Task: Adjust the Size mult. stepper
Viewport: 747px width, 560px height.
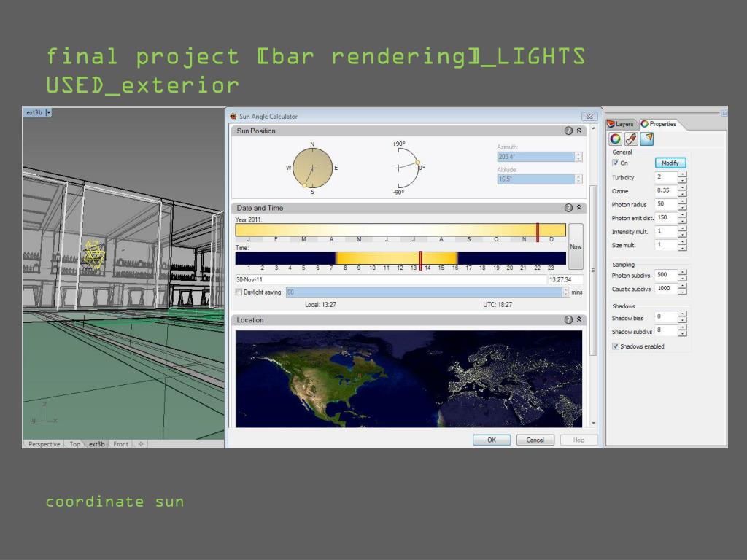Action: 682,245
